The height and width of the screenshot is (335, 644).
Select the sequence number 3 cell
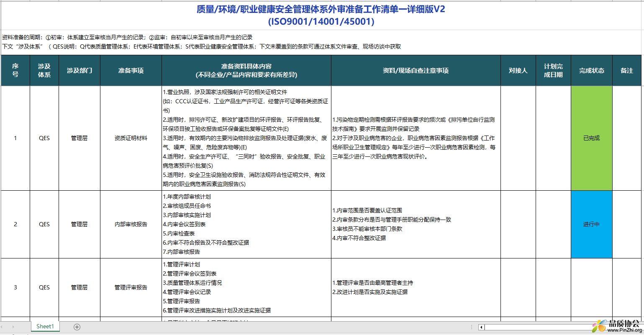[x=15, y=288]
